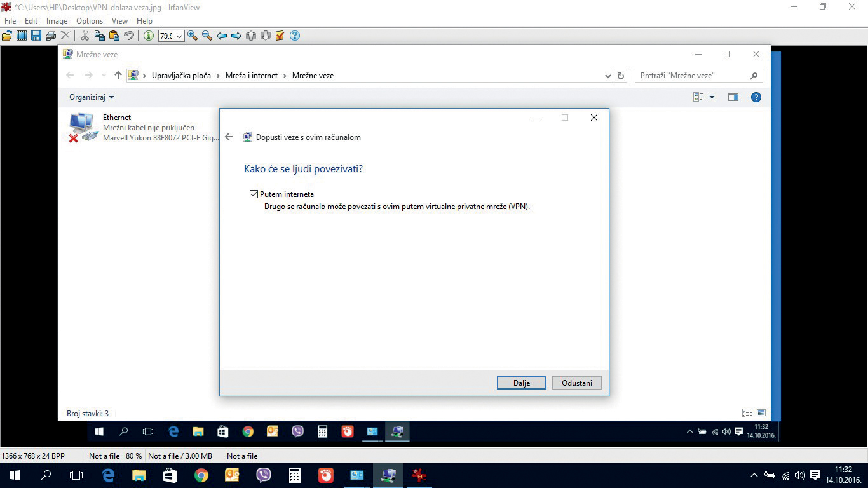The image size is (868, 488).
Task: Zoom out using the magnifier minus icon
Action: click(207, 36)
